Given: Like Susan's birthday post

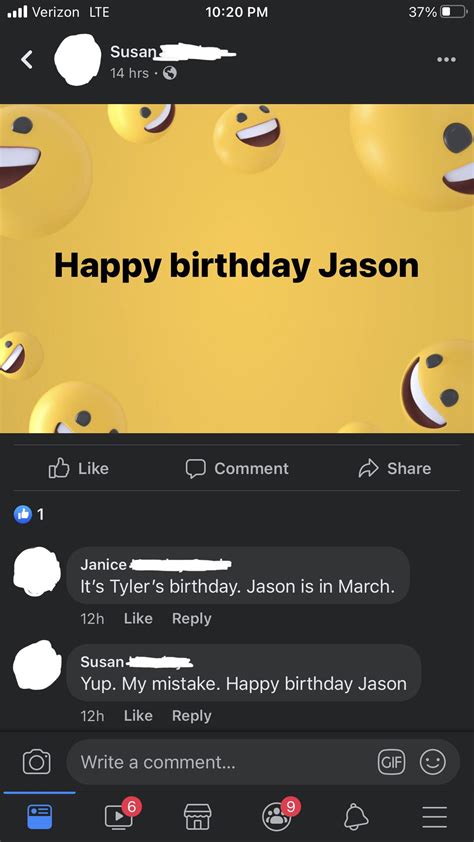Looking at the screenshot, I should click(79, 468).
